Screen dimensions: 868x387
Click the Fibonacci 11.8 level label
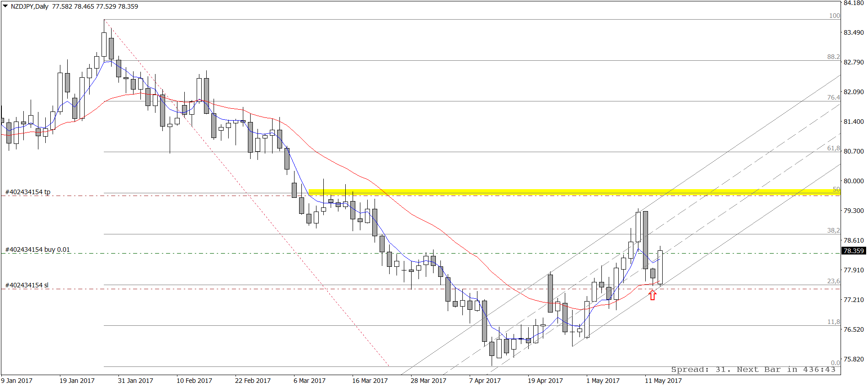[x=833, y=322]
